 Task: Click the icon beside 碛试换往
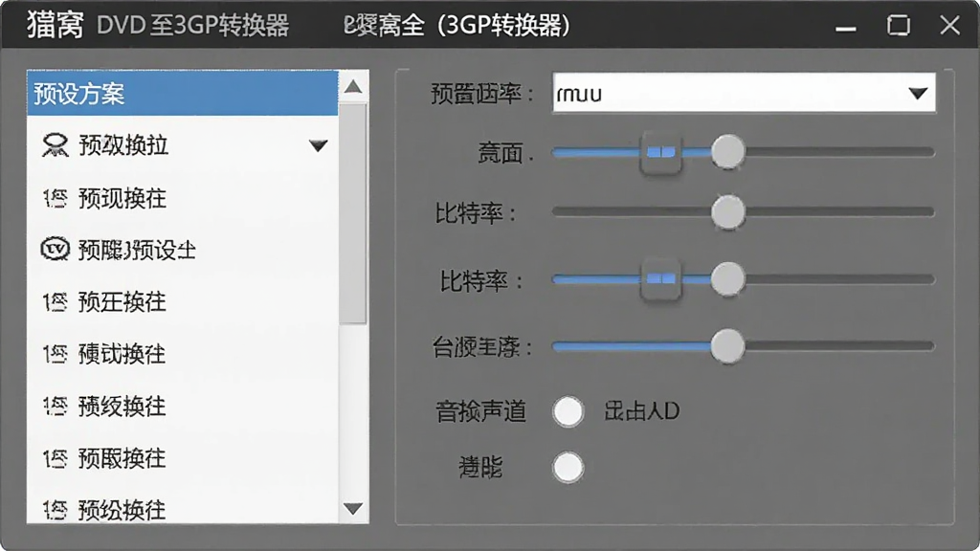pos(55,354)
